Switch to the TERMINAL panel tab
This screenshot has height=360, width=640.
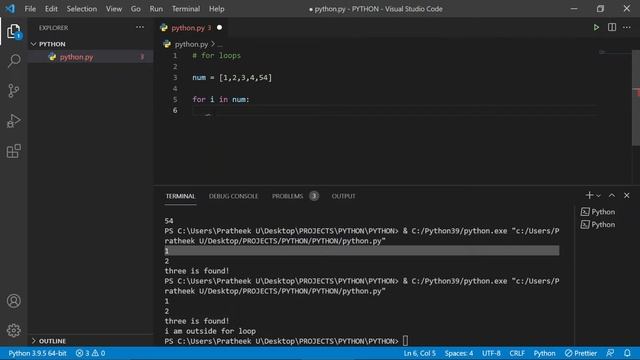tap(180, 196)
